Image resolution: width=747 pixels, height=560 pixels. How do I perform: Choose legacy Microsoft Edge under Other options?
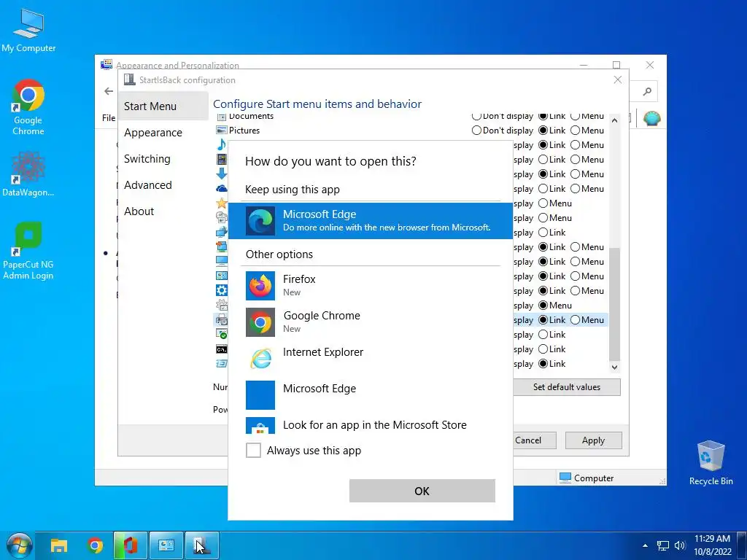click(370, 394)
